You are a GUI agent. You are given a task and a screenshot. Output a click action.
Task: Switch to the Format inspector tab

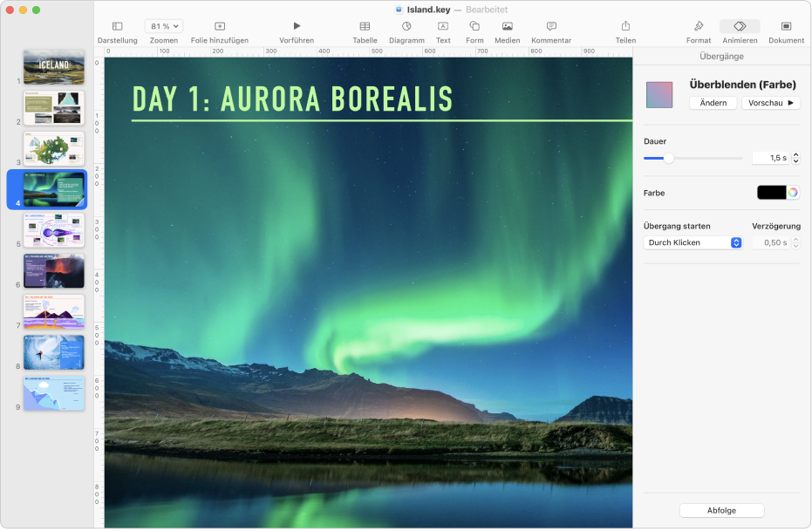pos(698,27)
